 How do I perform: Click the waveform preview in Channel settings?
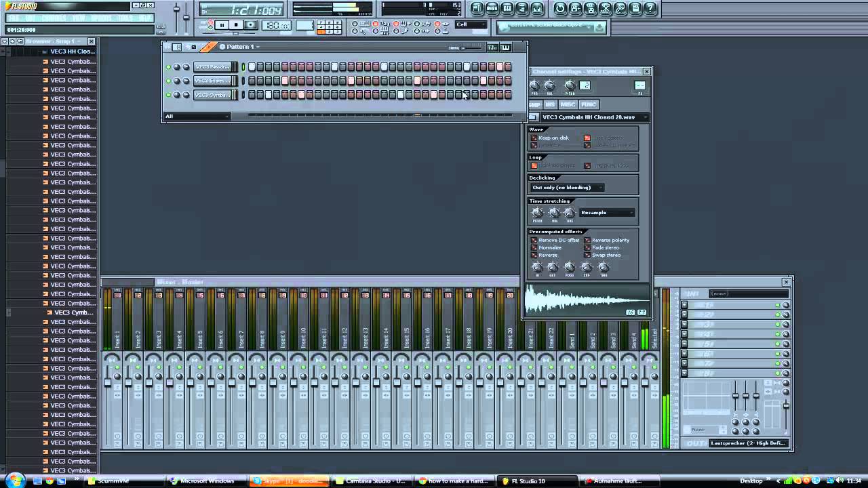click(587, 301)
